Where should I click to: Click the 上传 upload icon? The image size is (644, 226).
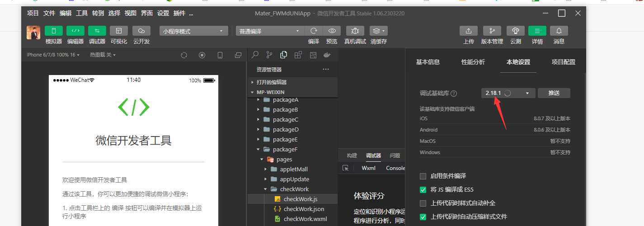[469, 31]
